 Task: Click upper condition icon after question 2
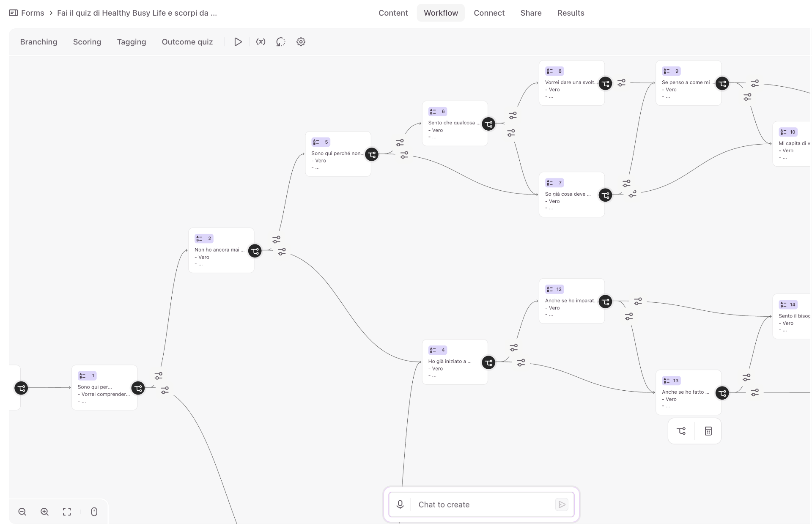point(277,240)
